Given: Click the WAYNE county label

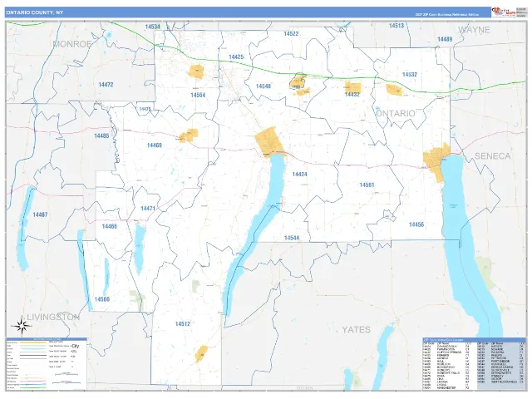Looking at the screenshot, I should point(474,30).
